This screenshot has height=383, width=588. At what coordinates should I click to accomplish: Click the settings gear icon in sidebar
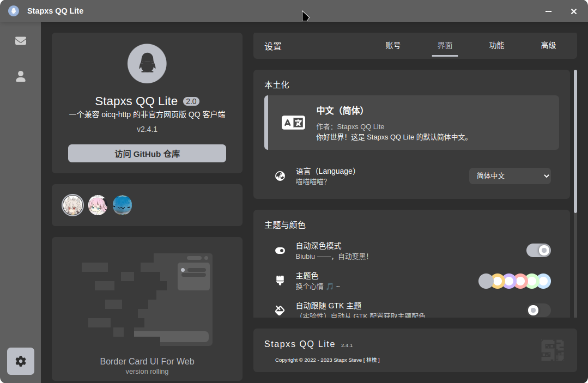tap(21, 361)
